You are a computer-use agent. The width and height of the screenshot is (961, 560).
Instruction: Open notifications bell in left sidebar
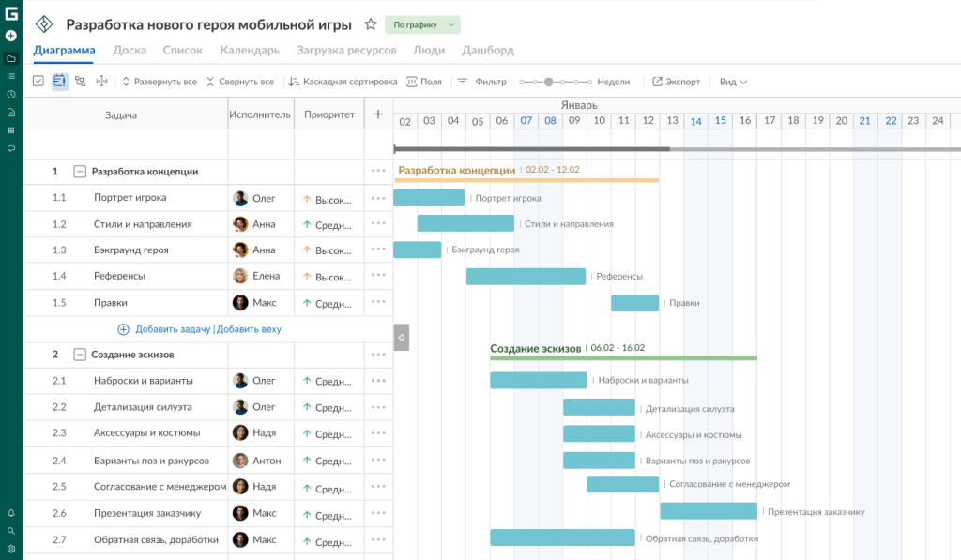(10, 513)
